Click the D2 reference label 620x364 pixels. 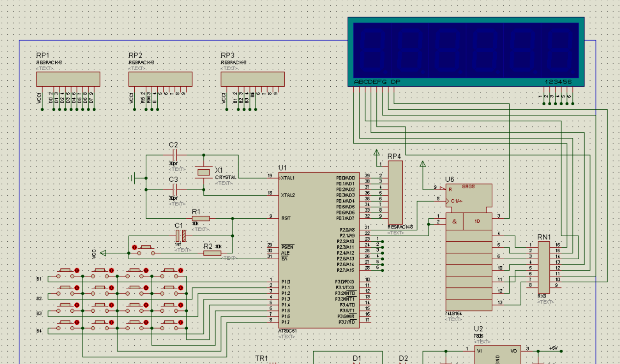click(x=403, y=358)
